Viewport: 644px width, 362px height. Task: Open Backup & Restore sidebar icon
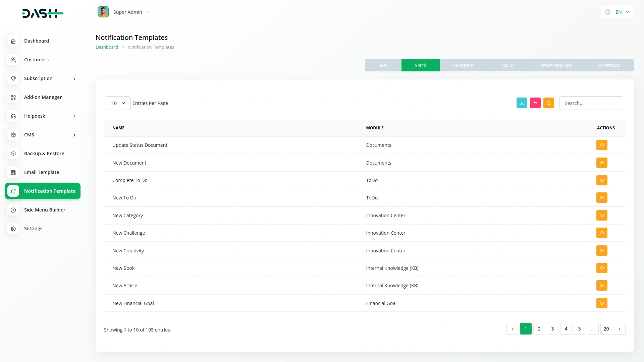[13, 154]
